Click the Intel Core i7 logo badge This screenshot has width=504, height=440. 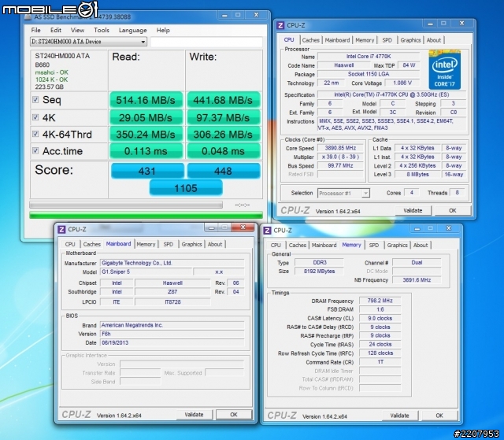pos(444,70)
